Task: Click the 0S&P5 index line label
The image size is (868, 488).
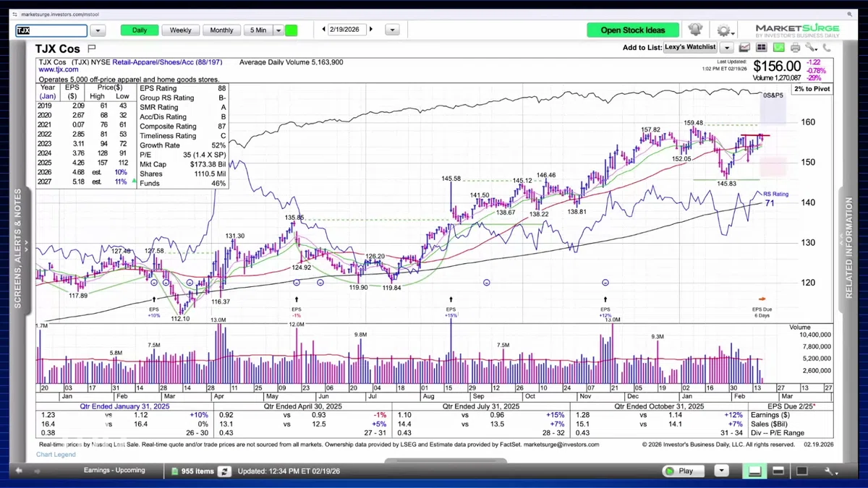Action: click(x=773, y=95)
